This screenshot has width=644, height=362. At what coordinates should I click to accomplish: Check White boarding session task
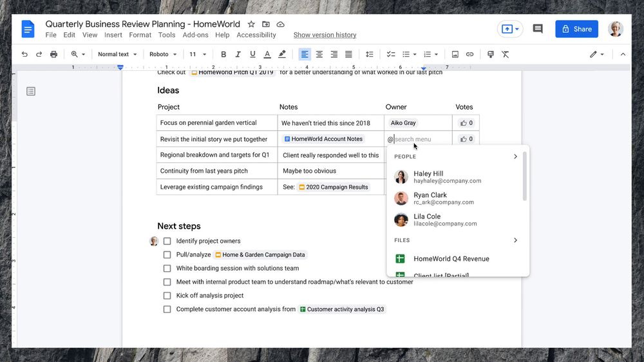[x=167, y=269]
